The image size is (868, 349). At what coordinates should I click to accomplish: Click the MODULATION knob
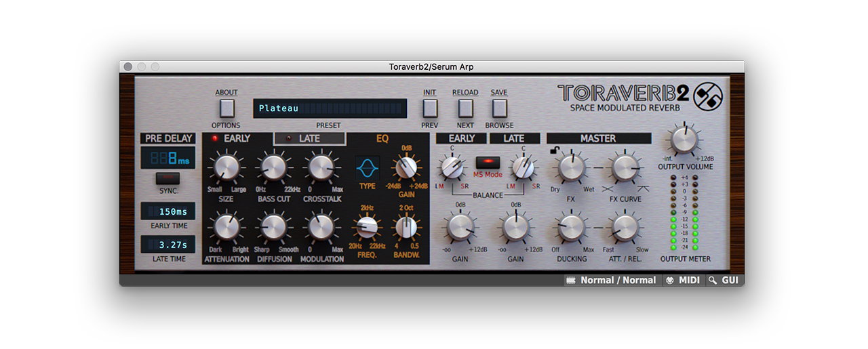[321, 227]
